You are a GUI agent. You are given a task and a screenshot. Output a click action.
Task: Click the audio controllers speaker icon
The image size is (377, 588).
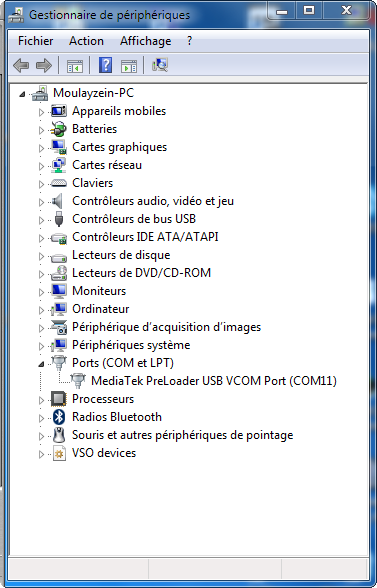(x=58, y=201)
